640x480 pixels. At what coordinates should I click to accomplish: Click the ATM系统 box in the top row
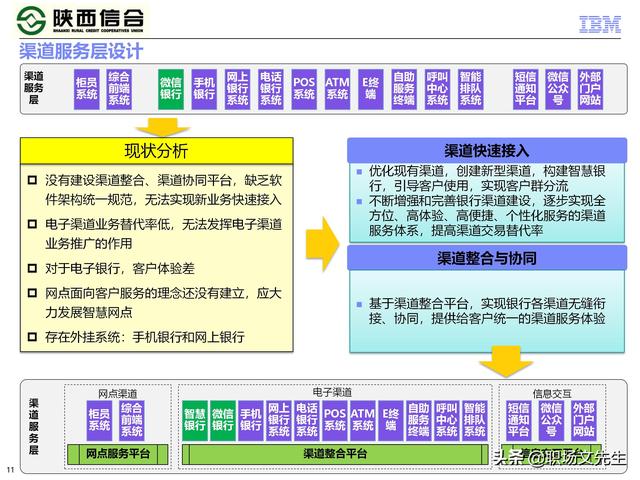(x=337, y=89)
